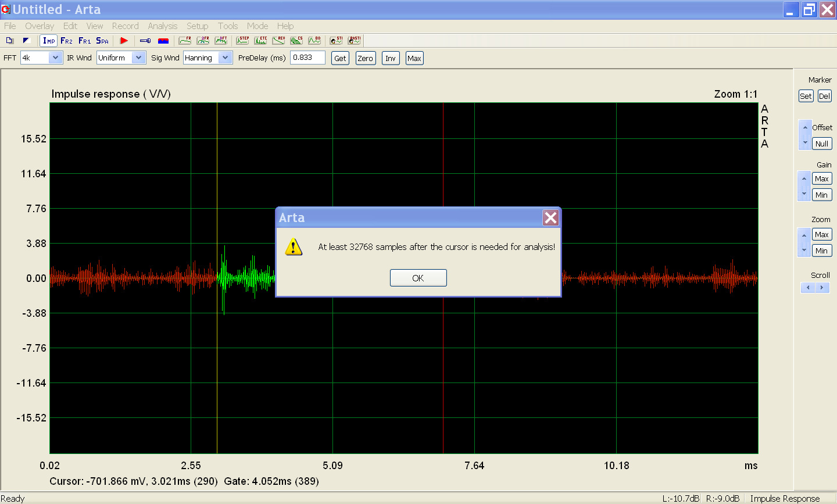Click the Offset down arrow
The image size is (837, 504).
[805, 142]
